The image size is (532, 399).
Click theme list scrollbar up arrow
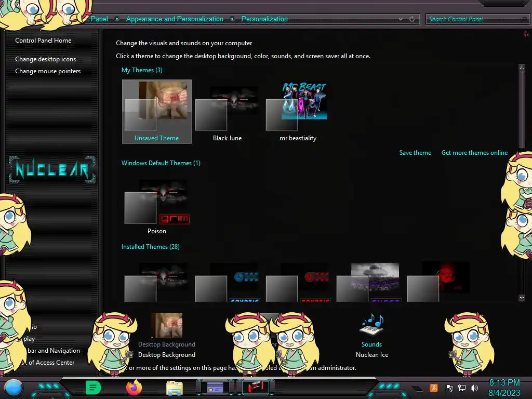522,68
